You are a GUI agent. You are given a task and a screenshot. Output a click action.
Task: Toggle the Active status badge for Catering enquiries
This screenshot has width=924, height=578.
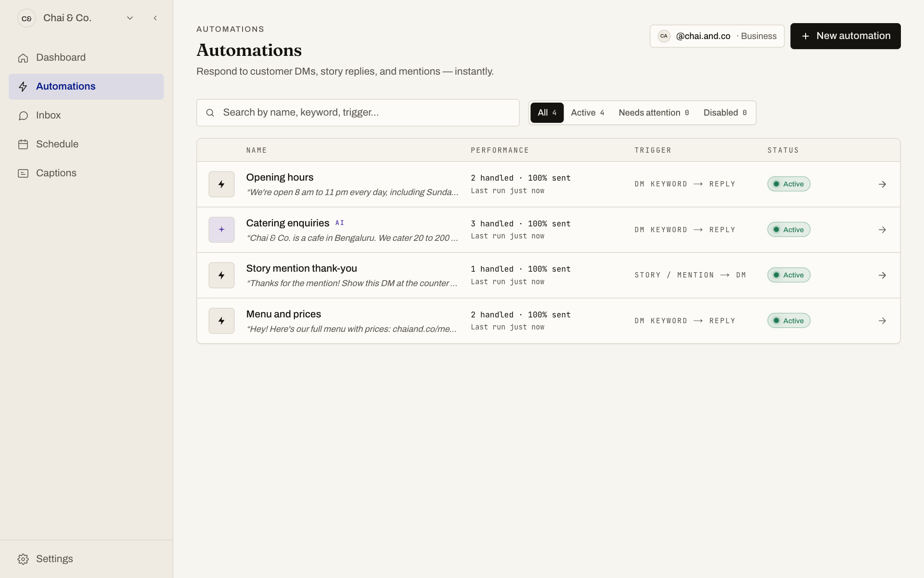pyautogui.click(x=789, y=230)
